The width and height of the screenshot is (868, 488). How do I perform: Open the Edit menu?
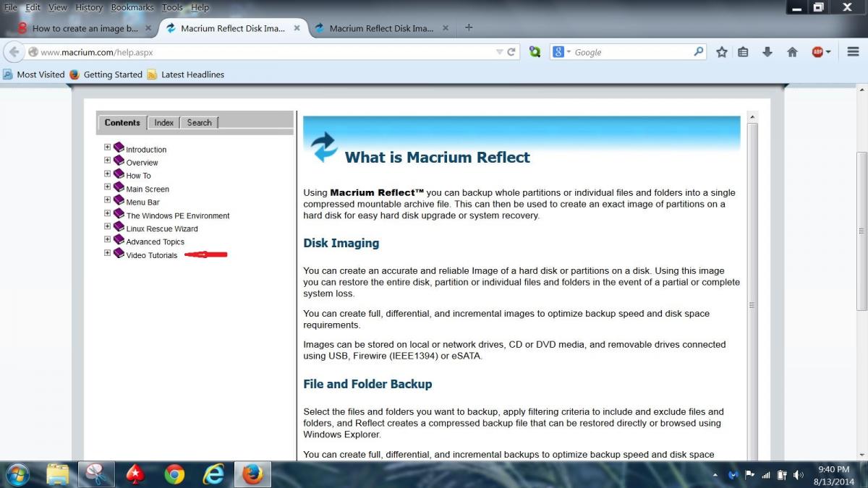(x=33, y=7)
